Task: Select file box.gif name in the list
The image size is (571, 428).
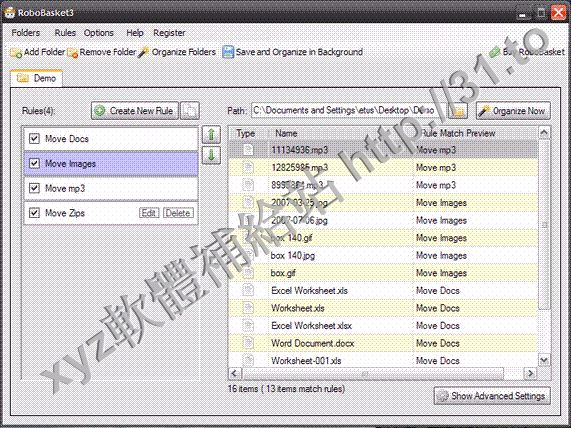Action: click(x=283, y=273)
